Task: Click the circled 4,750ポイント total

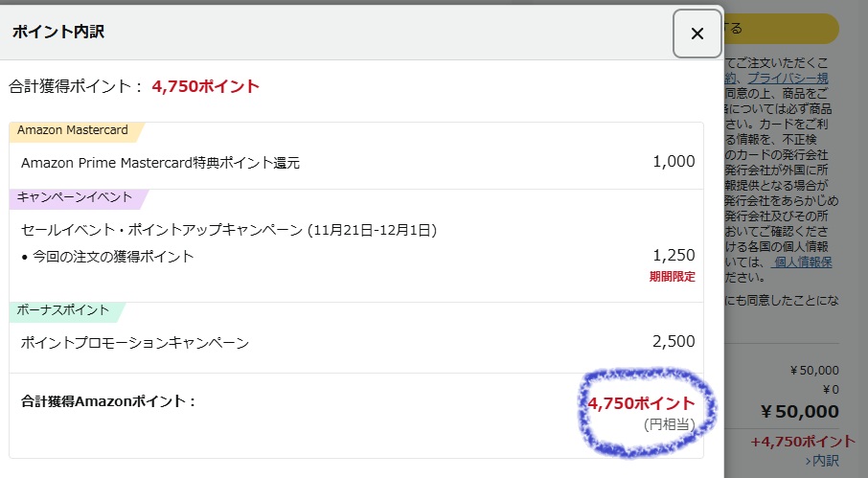Action: coord(641,403)
